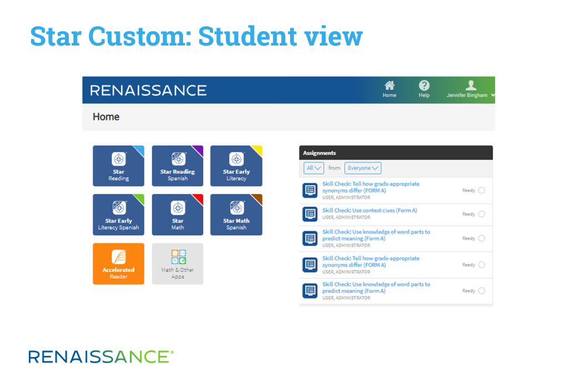This screenshot has width=588, height=367.
Task: Select Ready radio for first word parts assignment
Action: 481,238
